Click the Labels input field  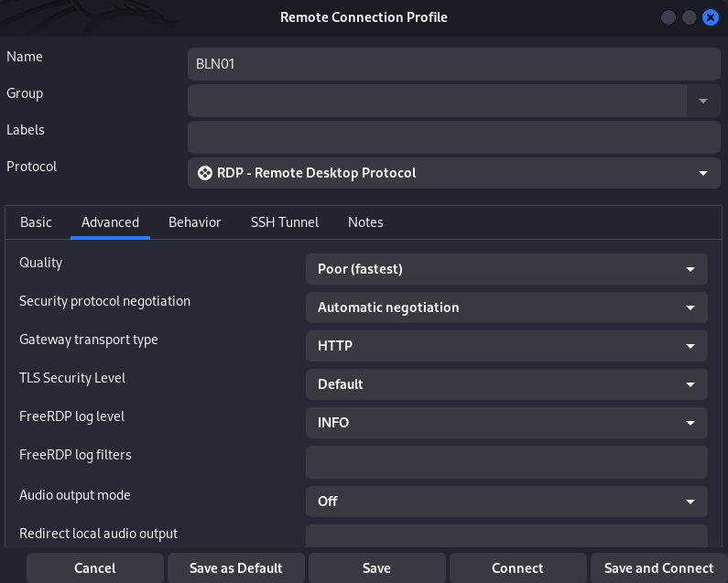[454, 137]
